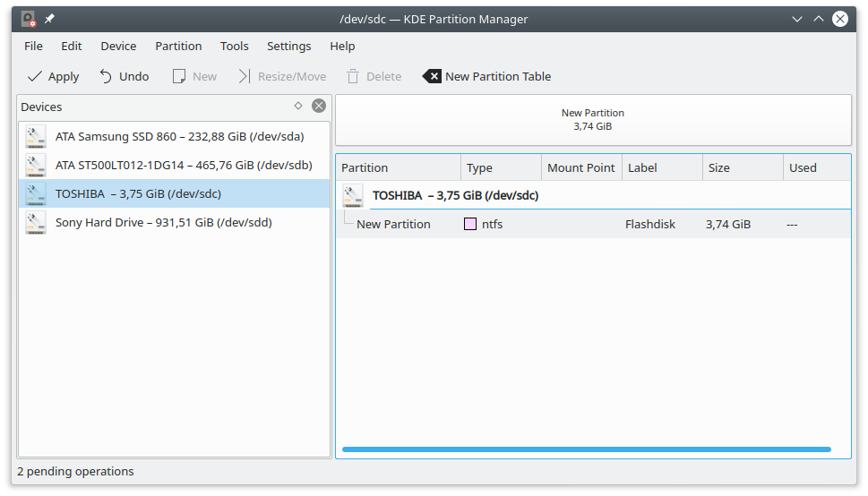
Task: Click the Sony Hard Drive device icon
Action: coord(36,223)
